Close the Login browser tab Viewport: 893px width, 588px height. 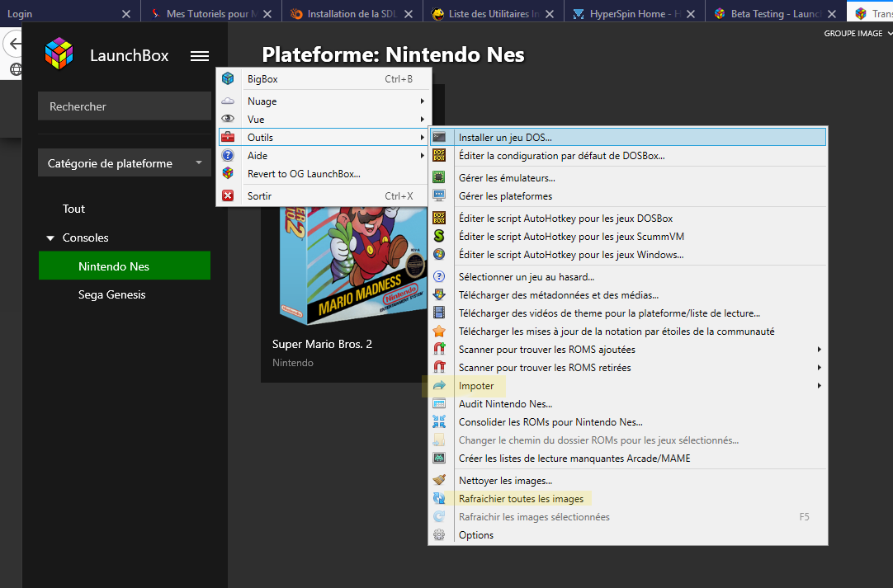pyautogui.click(x=126, y=14)
